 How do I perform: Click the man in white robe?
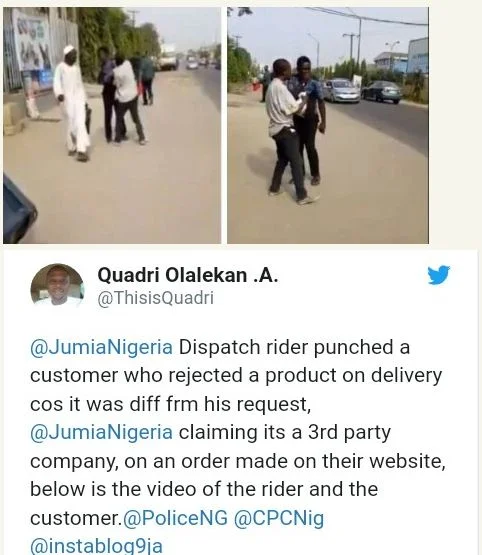coord(73,103)
